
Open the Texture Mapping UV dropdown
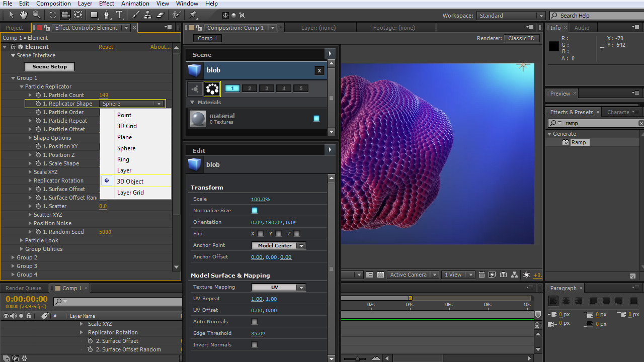278,288
